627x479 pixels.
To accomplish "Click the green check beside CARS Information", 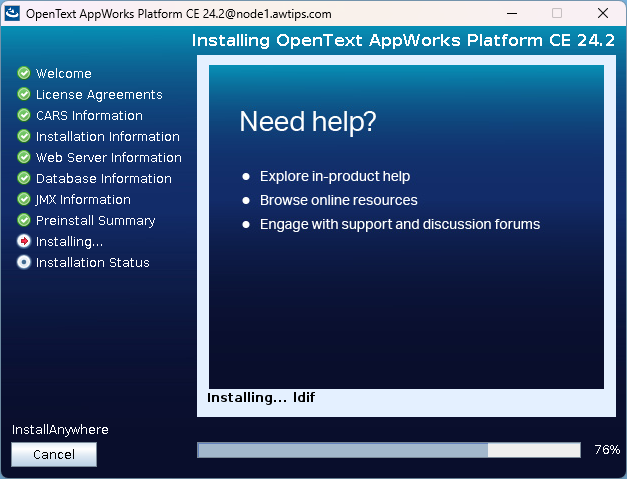I will tap(24, 115).
